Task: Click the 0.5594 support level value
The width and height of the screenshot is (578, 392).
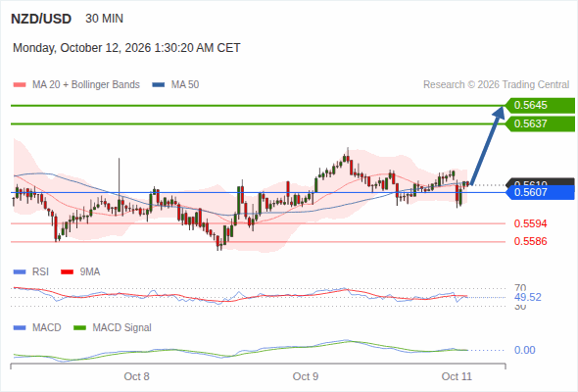Action: [x=530, y=223]
